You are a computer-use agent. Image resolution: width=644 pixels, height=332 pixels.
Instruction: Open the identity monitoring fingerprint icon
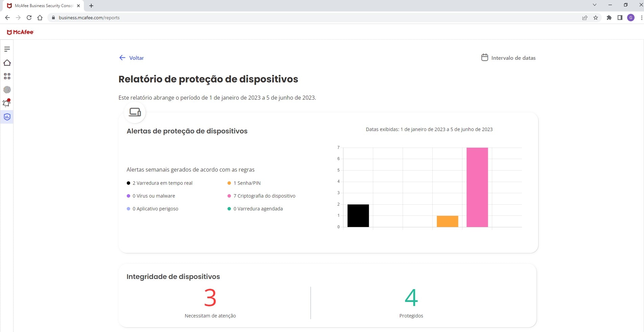pyautogui.click(x=7, y=90)
